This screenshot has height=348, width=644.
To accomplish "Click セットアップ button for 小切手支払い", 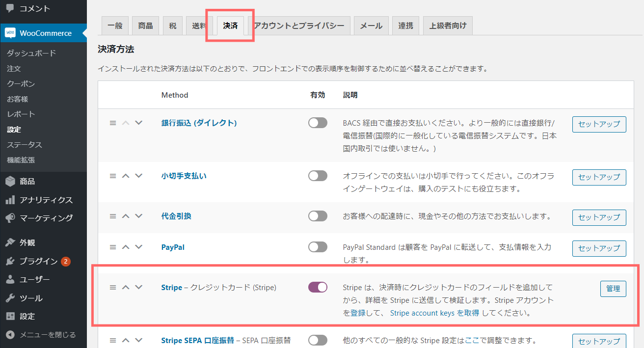I will pos(599,177).
